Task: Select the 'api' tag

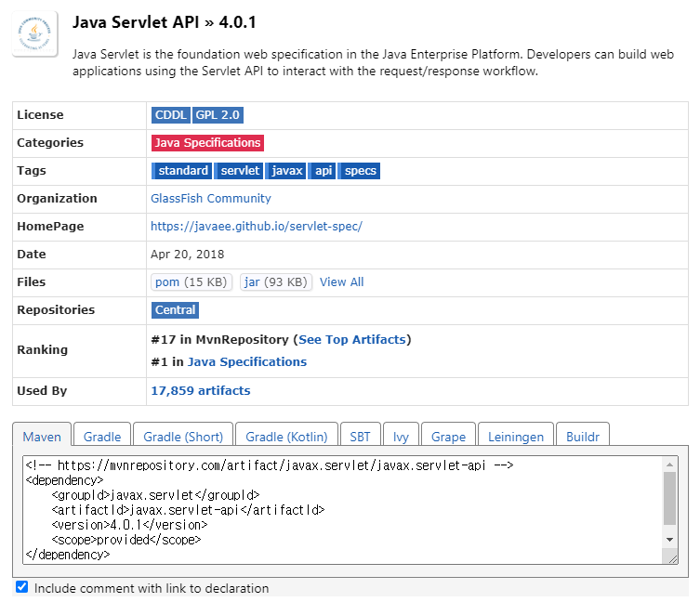Action: (323, 171)
